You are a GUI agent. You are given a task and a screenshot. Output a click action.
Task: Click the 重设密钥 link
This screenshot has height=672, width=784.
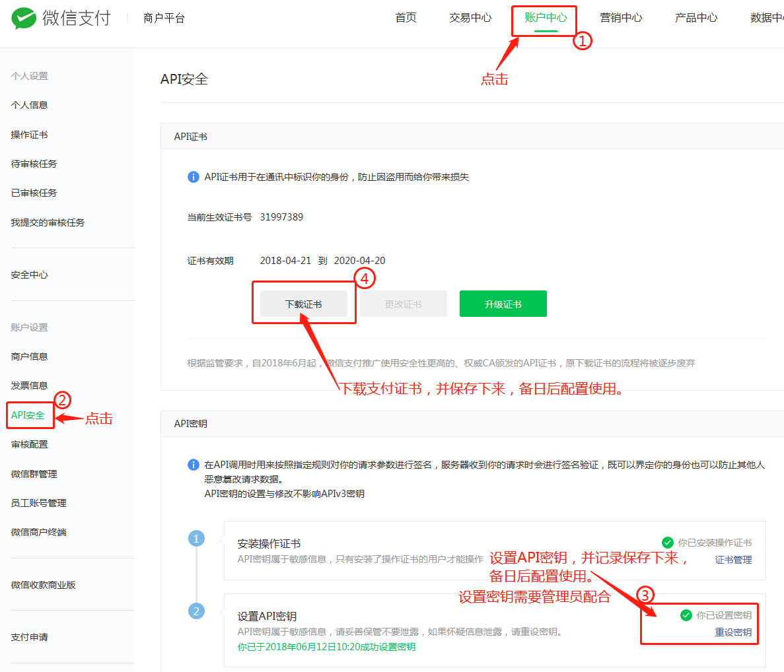[733, 632]
